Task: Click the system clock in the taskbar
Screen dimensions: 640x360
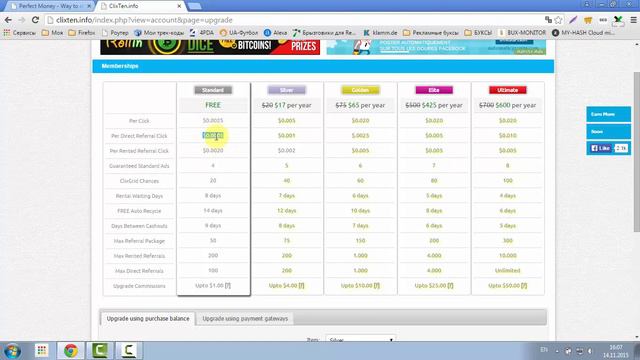Action: point(616,351)
